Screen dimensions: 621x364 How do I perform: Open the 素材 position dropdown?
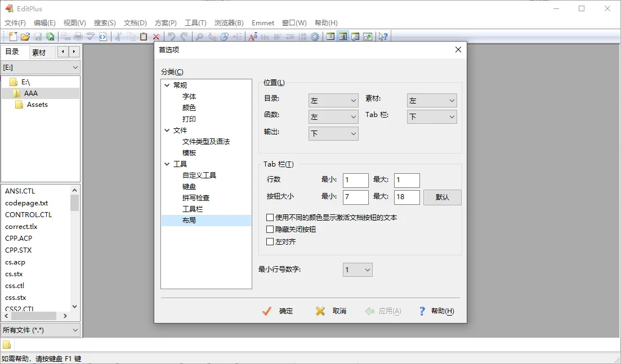[x=432, y=101]
